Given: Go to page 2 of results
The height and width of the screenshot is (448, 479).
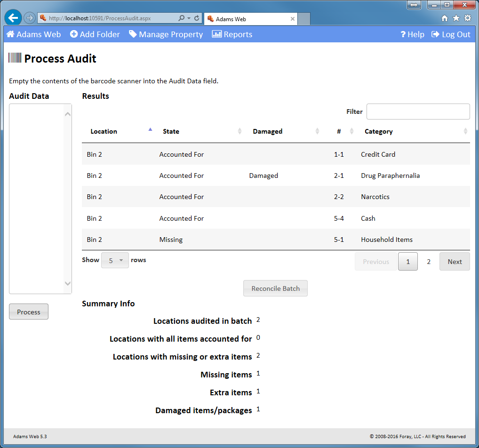Looking at the screenshot, I should 428,262.
